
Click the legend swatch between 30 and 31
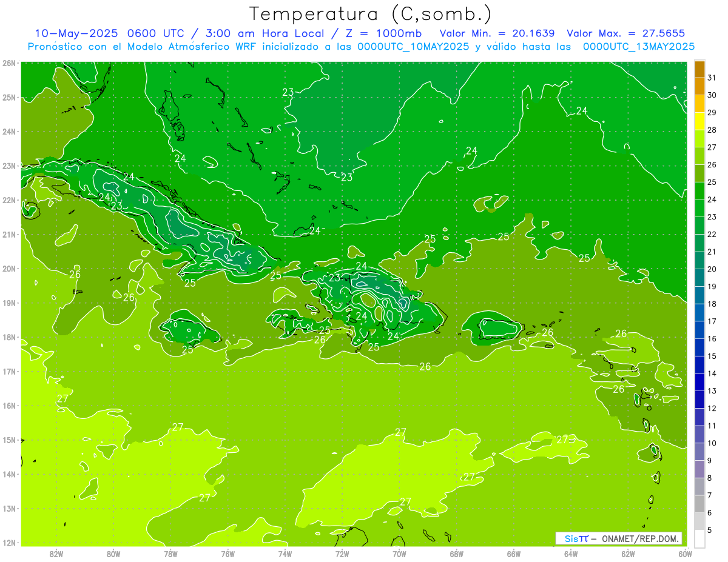pyautogui.click(x=699, y=86)
